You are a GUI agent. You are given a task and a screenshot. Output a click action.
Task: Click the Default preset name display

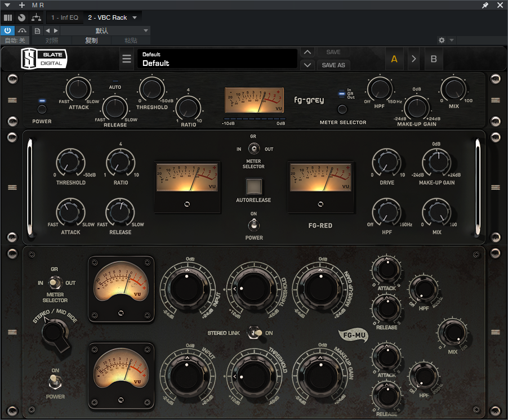coord(217,59)
